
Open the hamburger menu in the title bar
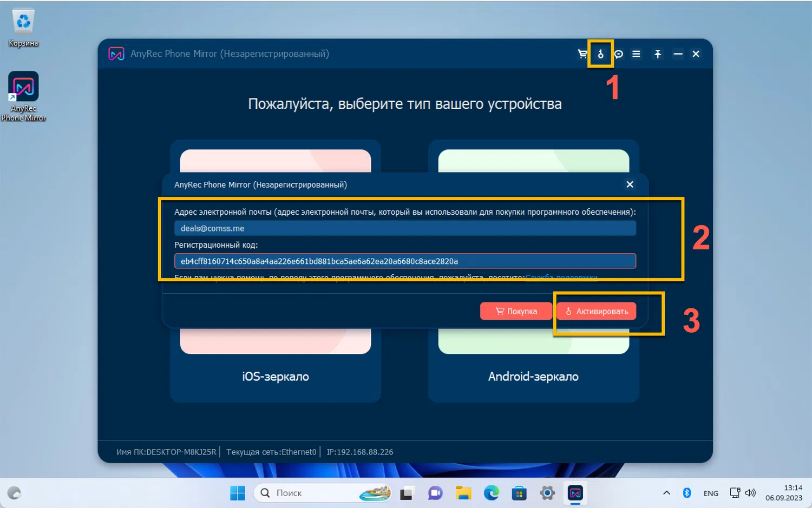pos(637,54)
